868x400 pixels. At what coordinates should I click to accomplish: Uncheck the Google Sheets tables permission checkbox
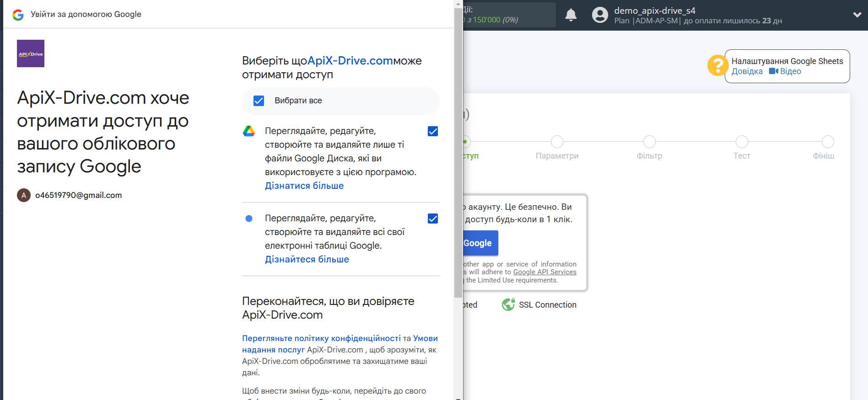pyautogui.click(x=433, y=219)
